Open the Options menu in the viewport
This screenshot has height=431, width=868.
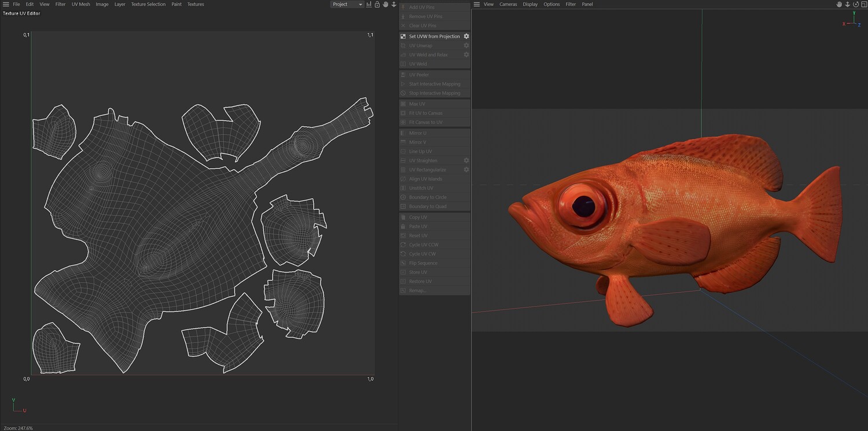pyautogui.click(x=551, y=4)
